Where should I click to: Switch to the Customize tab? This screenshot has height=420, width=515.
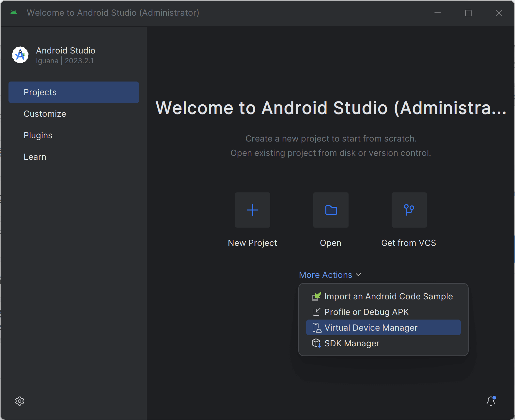click(45, 114)
